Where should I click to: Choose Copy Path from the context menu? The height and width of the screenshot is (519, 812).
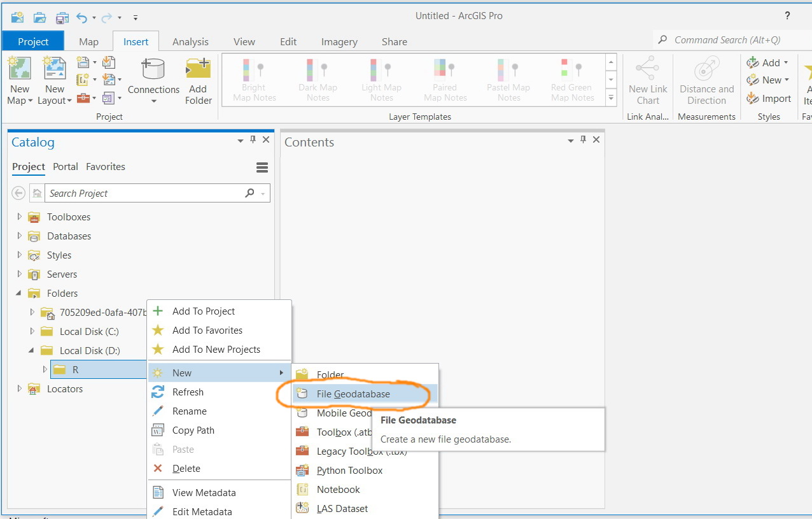click(x=219, y=430)
